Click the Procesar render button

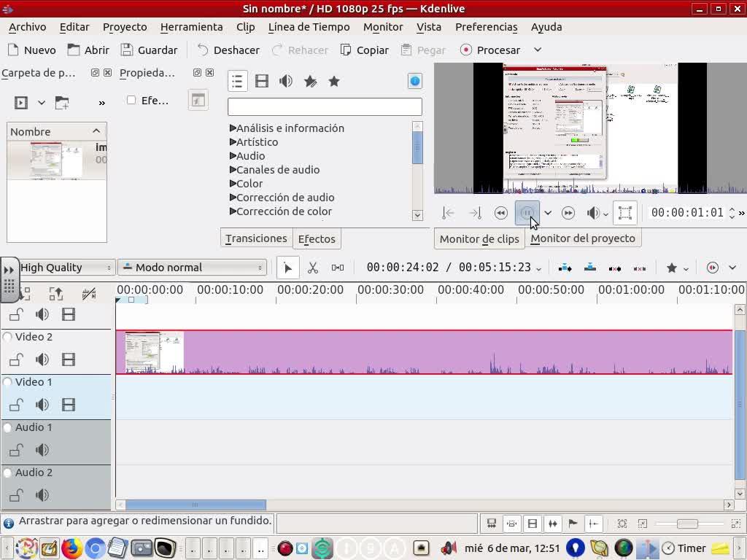(x=490, y=50)
